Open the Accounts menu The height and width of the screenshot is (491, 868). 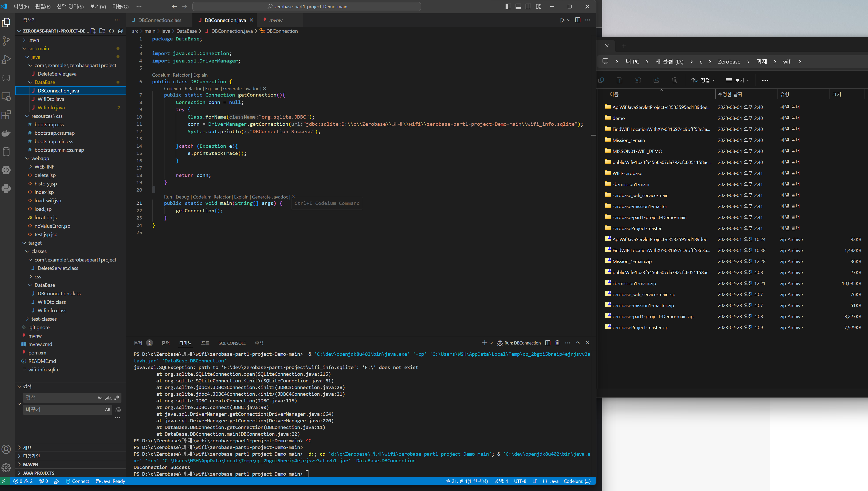(6, 449)
